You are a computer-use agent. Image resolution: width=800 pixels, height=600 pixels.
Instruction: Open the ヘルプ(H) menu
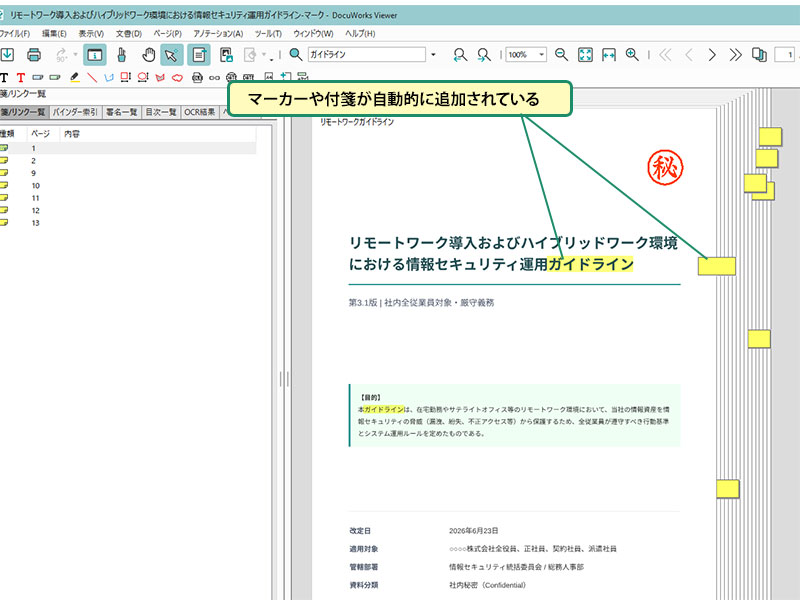click(x=360, y=34)
